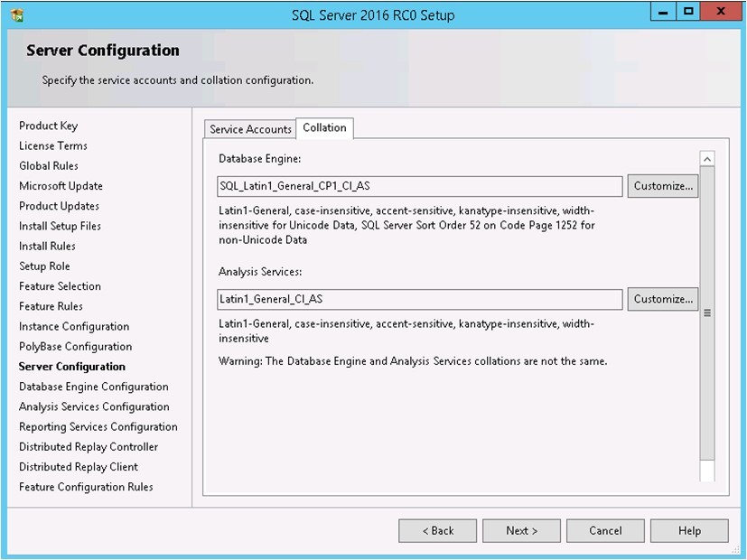Screen dimensions: 747x560
Task: Select Instance Configuration step in sidebar
Action: 74,326
